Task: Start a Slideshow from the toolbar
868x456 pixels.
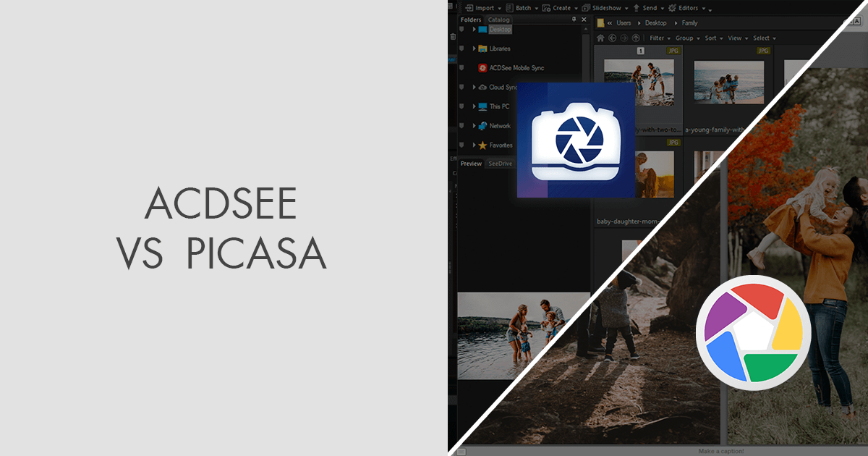Action: pyautogui.click(x=584, y=8)
